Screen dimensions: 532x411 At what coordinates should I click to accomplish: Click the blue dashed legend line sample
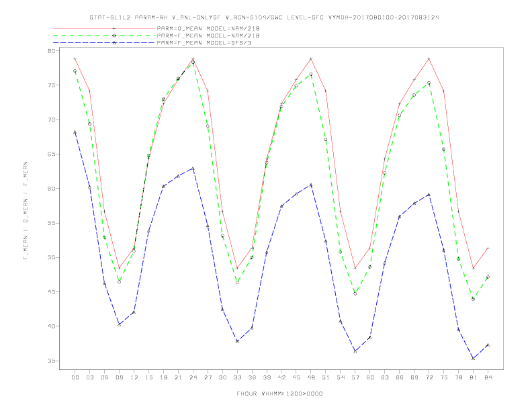(x=104, y=43)
